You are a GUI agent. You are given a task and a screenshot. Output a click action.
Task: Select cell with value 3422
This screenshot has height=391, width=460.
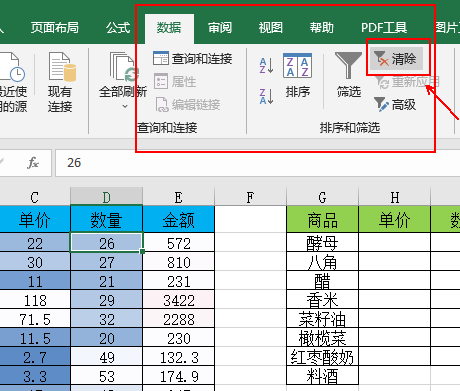tap(179, 300)
